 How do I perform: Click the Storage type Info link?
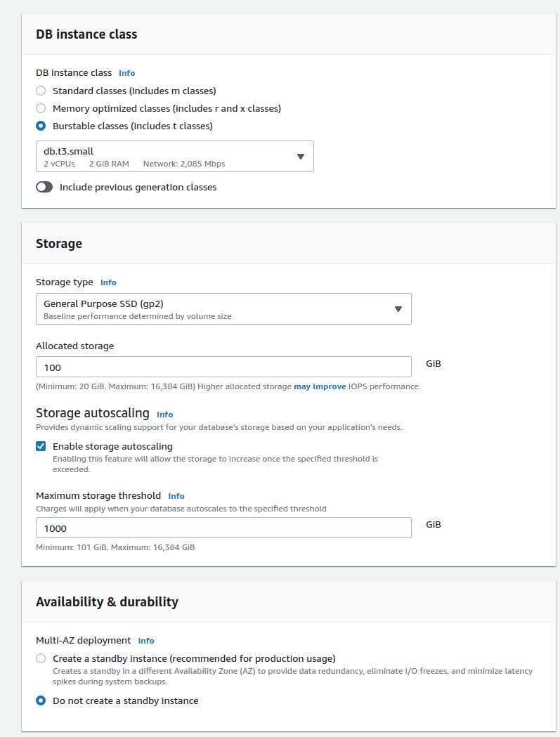(x=108, y=282)
